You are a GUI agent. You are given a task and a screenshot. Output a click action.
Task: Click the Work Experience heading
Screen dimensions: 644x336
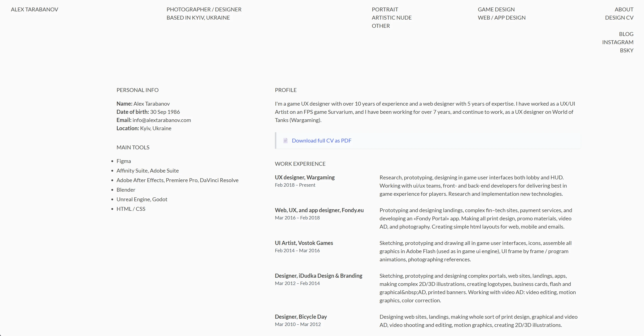point(300,164)
